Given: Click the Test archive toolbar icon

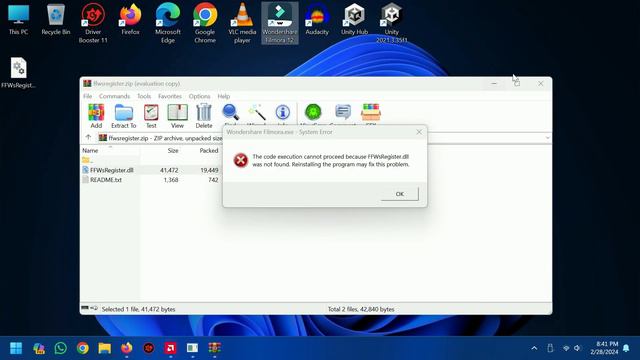Looking at the screenshot, I should 151,116.
